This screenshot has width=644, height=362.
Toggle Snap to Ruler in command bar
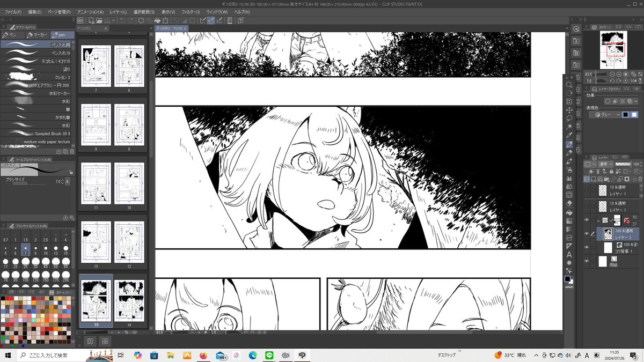click(202, 20)
